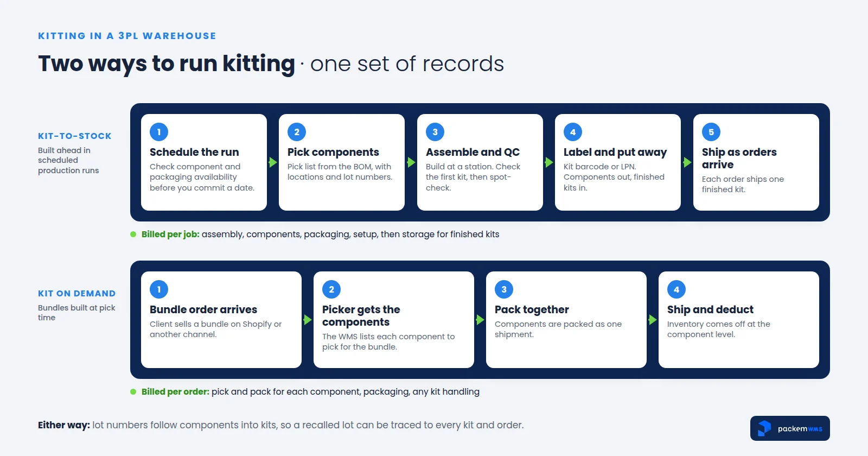Click "Kit barcode or LPN" description
Viewport: 868px width, 456px height.
(x=614, y=177)
